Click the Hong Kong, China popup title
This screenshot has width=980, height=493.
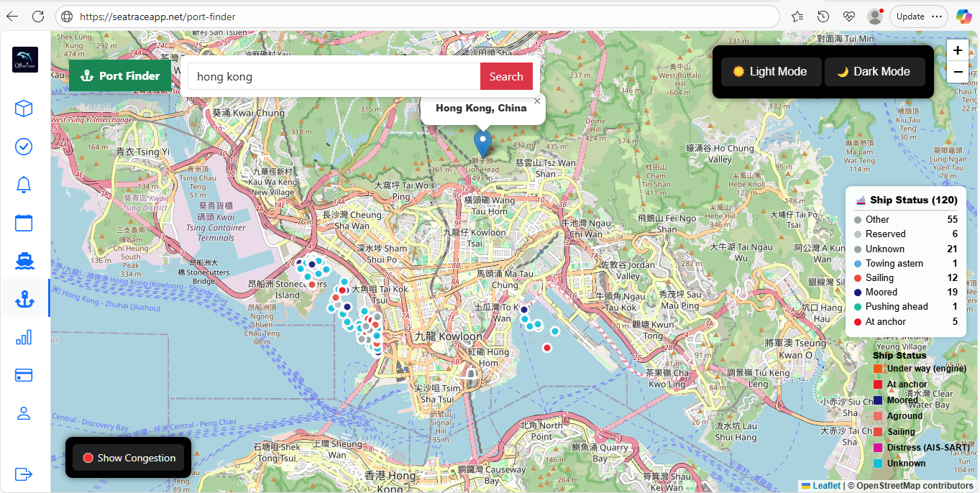click(481, 108)
